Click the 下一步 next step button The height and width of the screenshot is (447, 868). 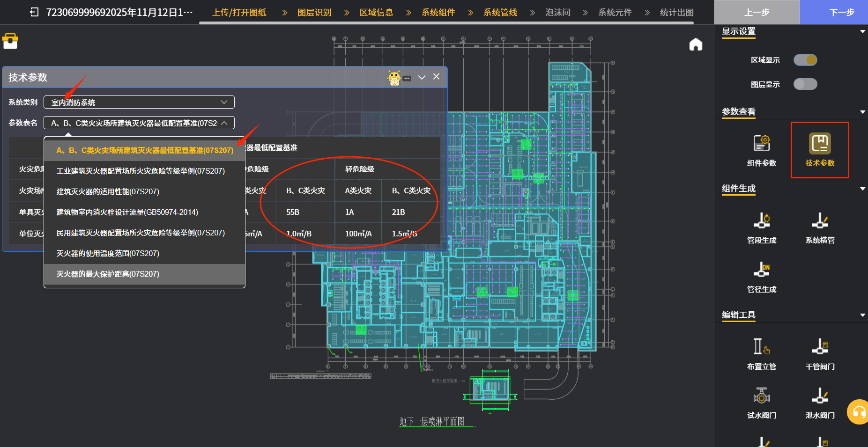841,12
